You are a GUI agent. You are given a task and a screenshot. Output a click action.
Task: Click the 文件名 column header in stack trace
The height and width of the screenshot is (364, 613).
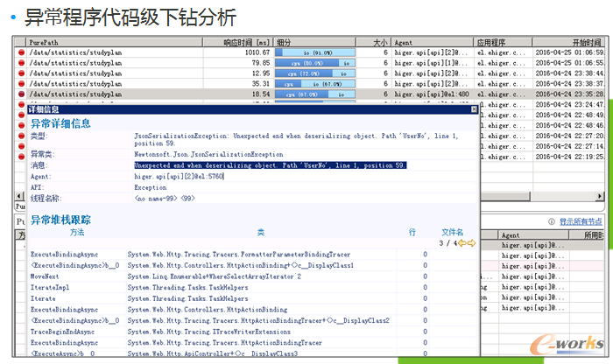click(452, 233)
